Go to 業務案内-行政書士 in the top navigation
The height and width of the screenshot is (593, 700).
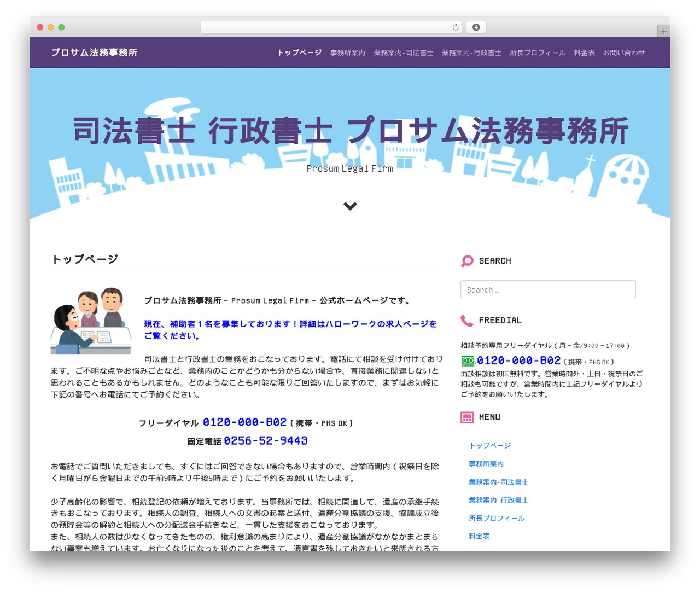click(471, 53)
